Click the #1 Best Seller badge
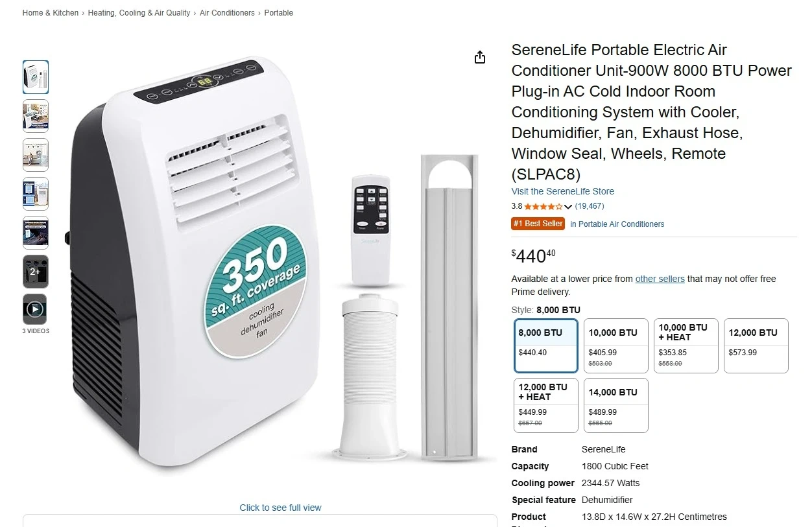The width and height of the screenshot is (812, 527). click(x=538, y=224)
